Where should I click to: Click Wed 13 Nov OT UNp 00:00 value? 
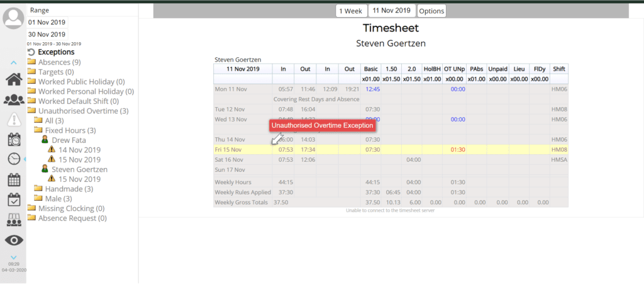point(458,119)
